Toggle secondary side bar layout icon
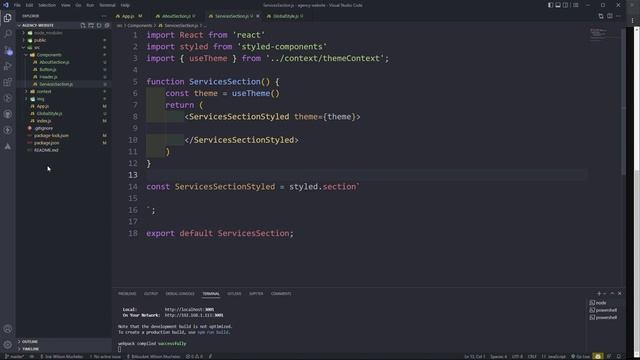640x360 pixels. 565,5
